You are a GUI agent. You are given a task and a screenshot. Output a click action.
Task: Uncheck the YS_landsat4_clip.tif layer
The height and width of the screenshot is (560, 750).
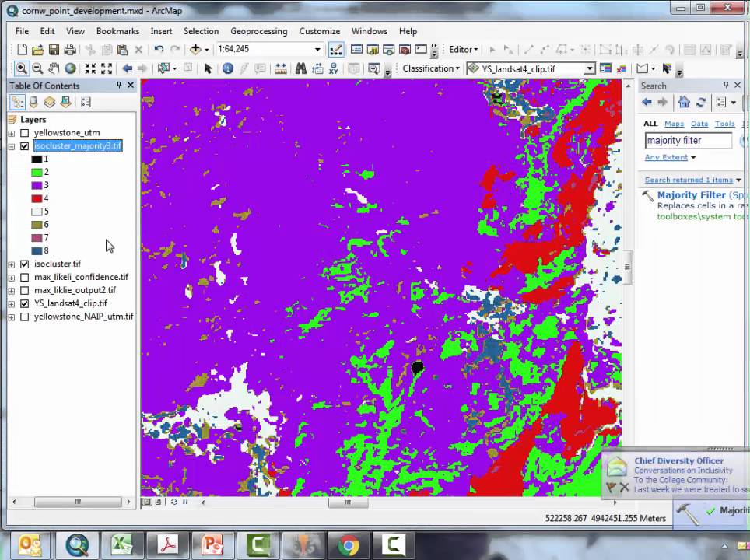pyautogui.click(x=25, y=303)
